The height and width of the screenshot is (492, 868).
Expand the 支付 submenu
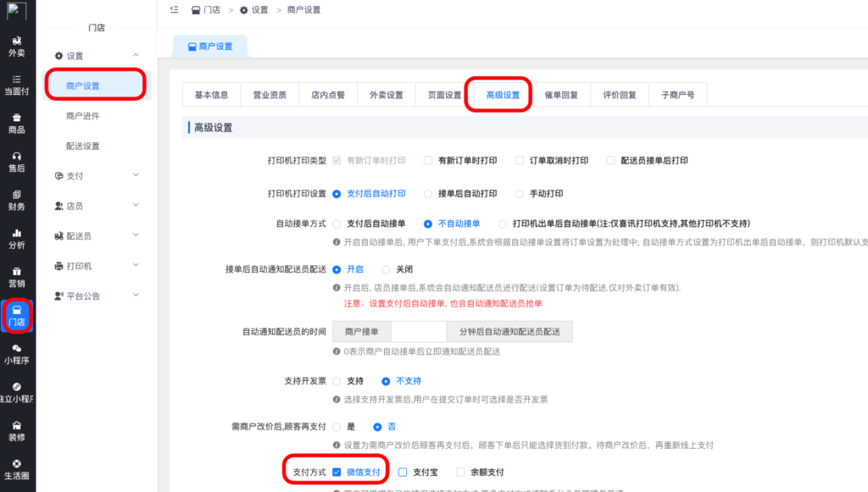pos(136,175)
